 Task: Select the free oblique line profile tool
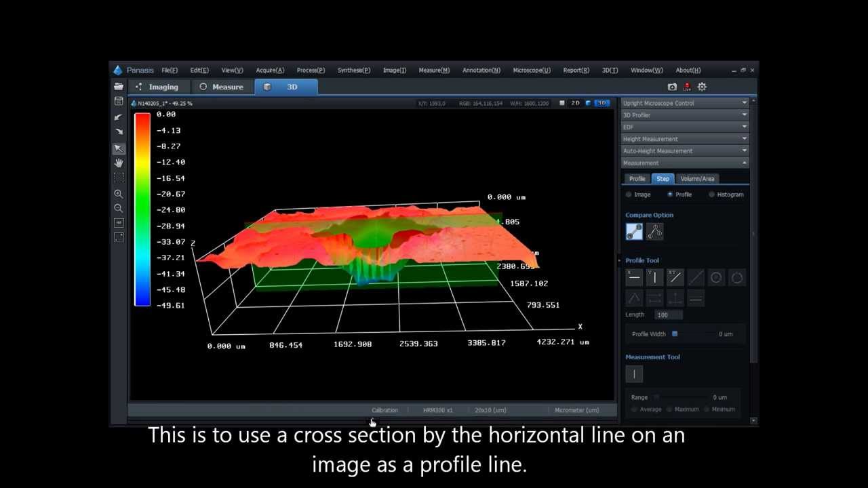pos(696,277)
